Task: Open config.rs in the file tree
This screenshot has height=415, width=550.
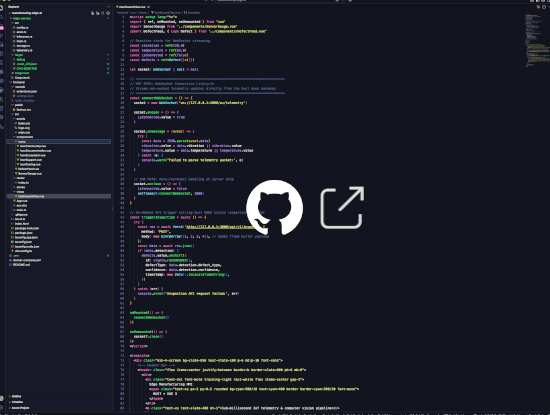Action: tap(22, 27)
